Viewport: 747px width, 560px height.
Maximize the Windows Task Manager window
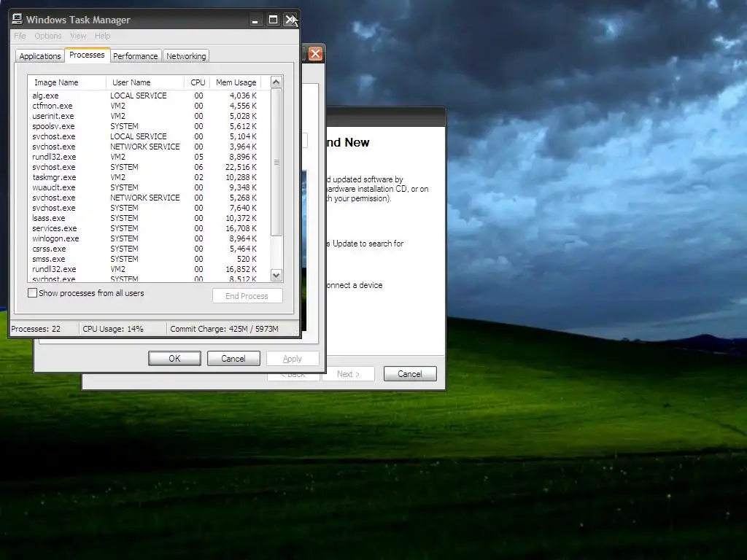pyautogui.click(x=273, y=20)
